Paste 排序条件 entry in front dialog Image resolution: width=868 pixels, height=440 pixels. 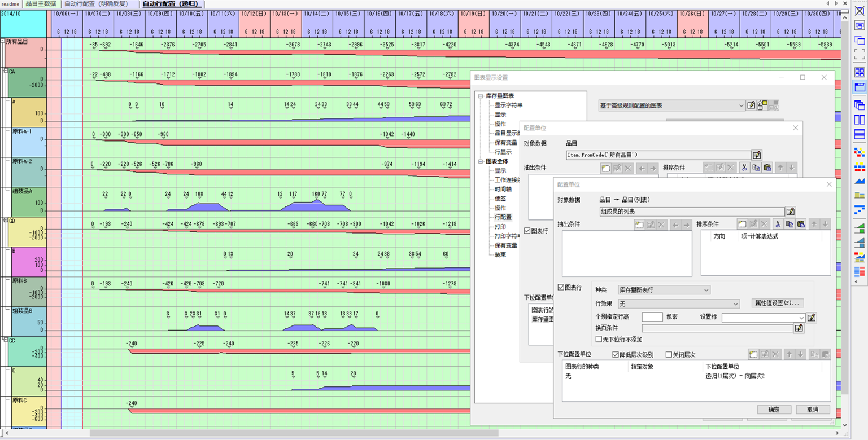pos(801,224)
